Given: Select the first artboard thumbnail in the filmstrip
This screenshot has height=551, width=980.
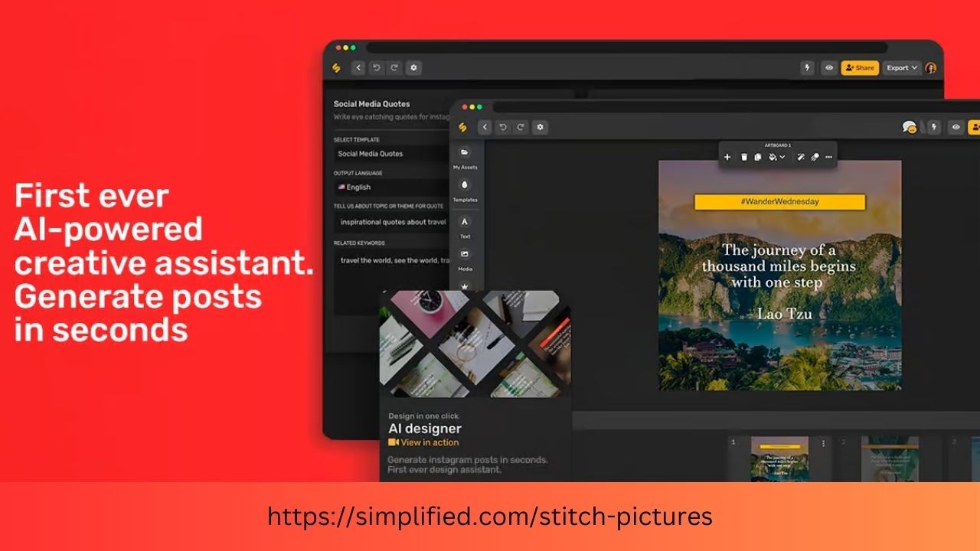Looking at the screenshot, I should click(779, 459).
